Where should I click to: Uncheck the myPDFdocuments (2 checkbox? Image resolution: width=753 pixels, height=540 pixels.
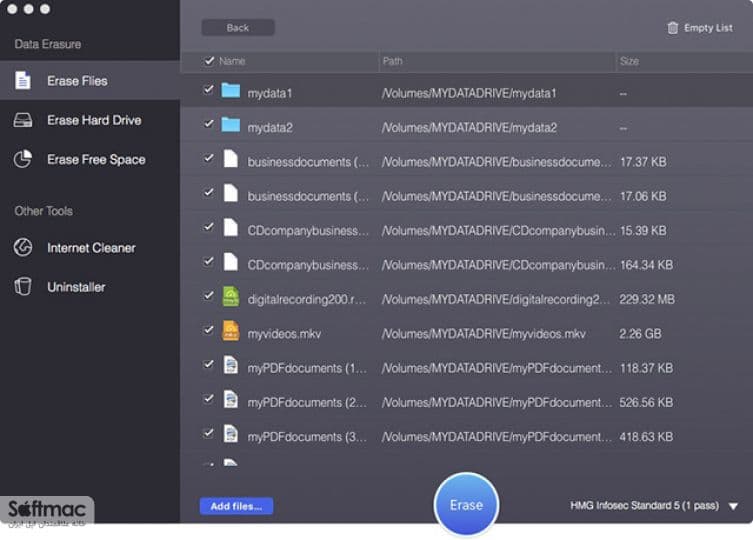point(208,399)
